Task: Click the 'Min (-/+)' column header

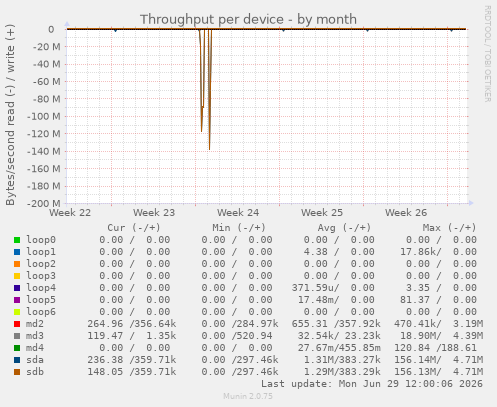Action: tap(239, 228)
